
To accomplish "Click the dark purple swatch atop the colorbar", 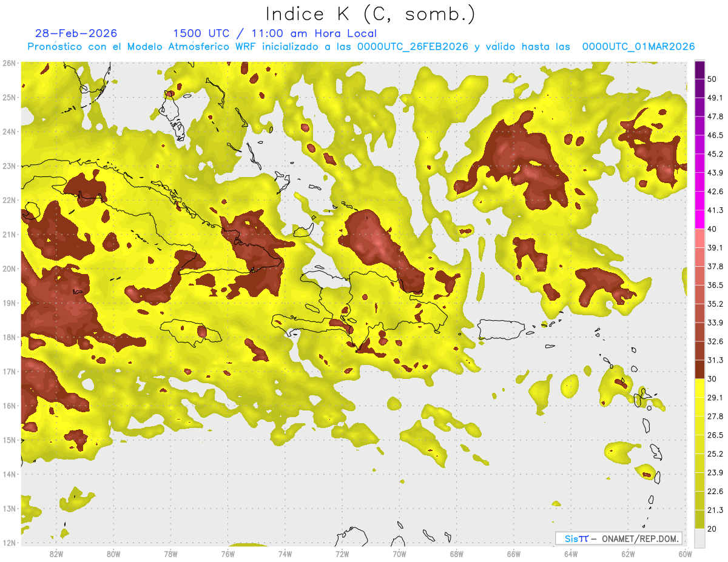I will click(x=699, y=70).
